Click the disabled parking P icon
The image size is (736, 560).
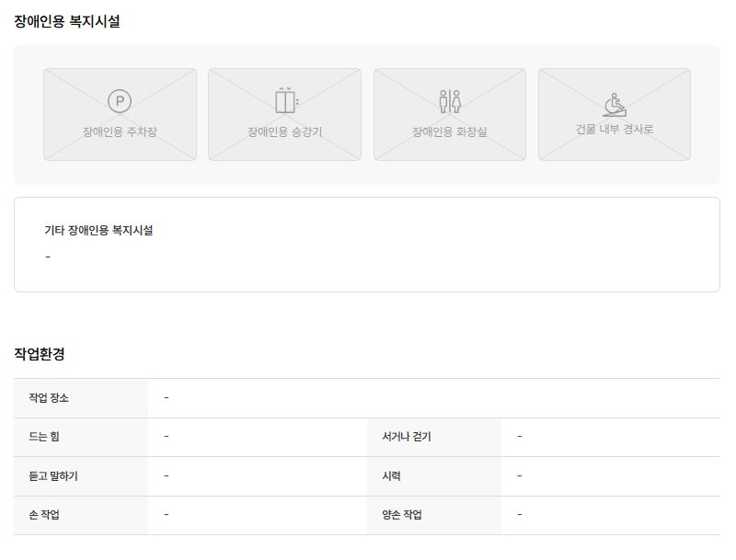pyautogui.click(x=120, y=101)
